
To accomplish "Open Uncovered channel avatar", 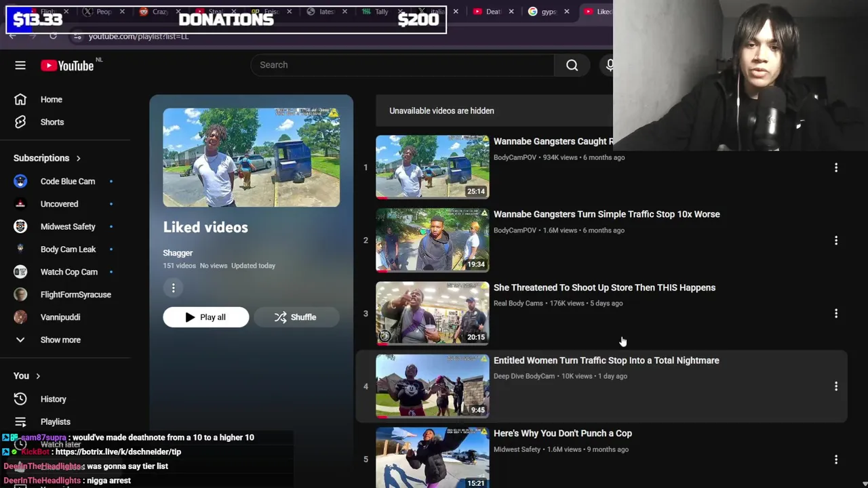I will (x=20, y=204).
